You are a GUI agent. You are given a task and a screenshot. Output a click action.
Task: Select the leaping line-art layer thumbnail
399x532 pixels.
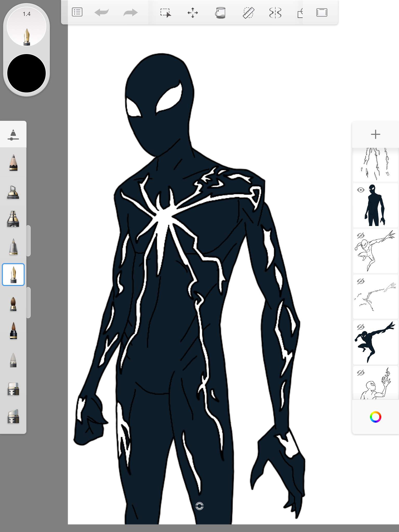pyautogui.click(x=376, y=251)
